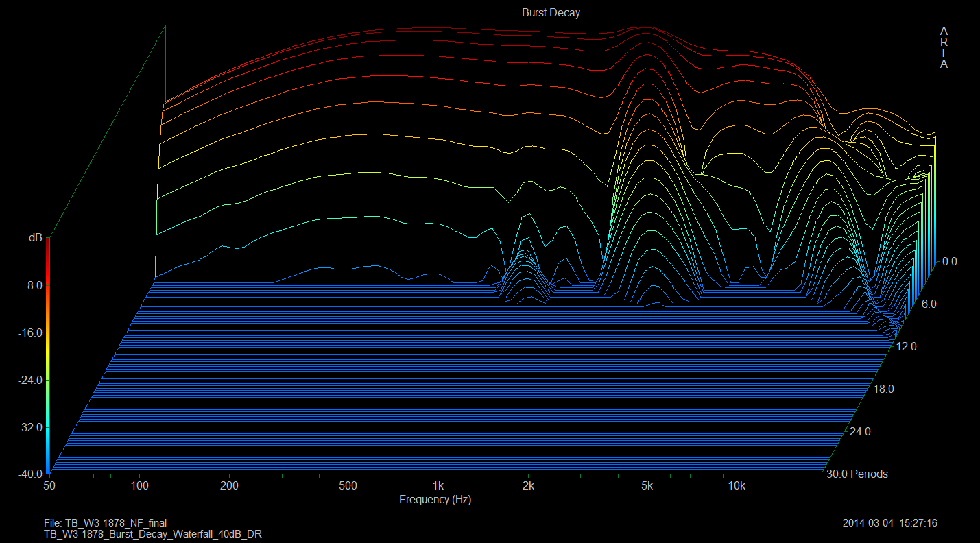980x543 pixels.
Task: Select the -40.0 dB scale label
Action: pyautogui.click(x=29, y=474)
